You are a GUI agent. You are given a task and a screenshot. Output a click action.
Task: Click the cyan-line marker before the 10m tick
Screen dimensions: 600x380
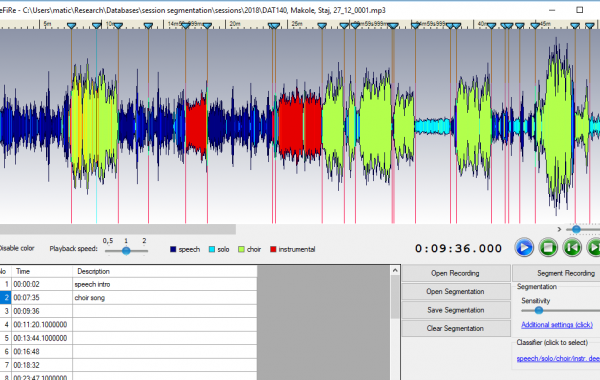(x=96, y=26)
